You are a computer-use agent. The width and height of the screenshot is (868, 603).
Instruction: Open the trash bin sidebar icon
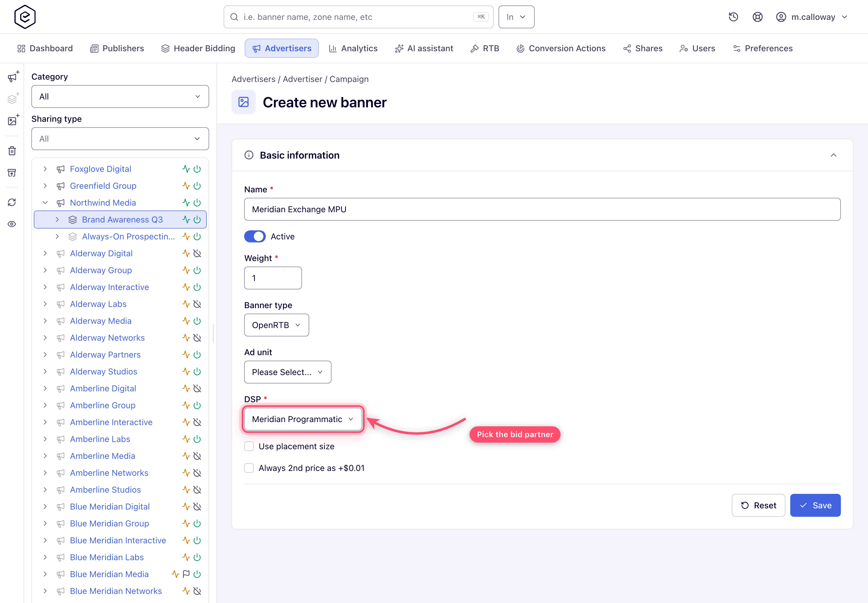[12, 151]
